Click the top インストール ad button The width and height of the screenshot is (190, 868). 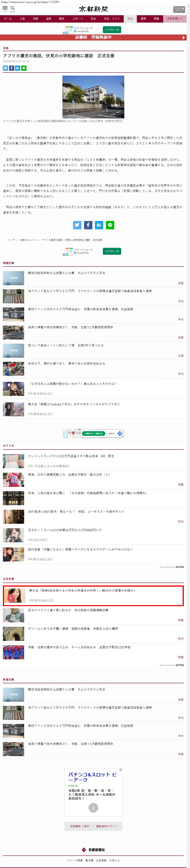pyautogui.click(x=112, y=30)
